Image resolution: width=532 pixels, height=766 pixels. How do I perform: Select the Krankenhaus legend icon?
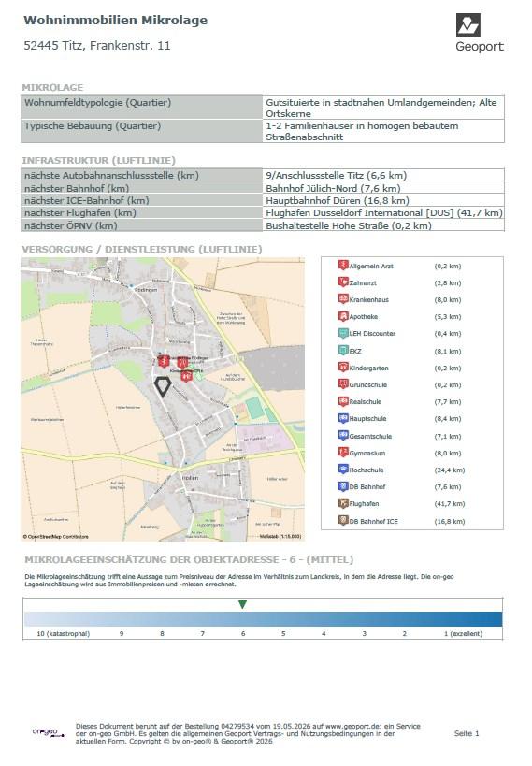343,299
